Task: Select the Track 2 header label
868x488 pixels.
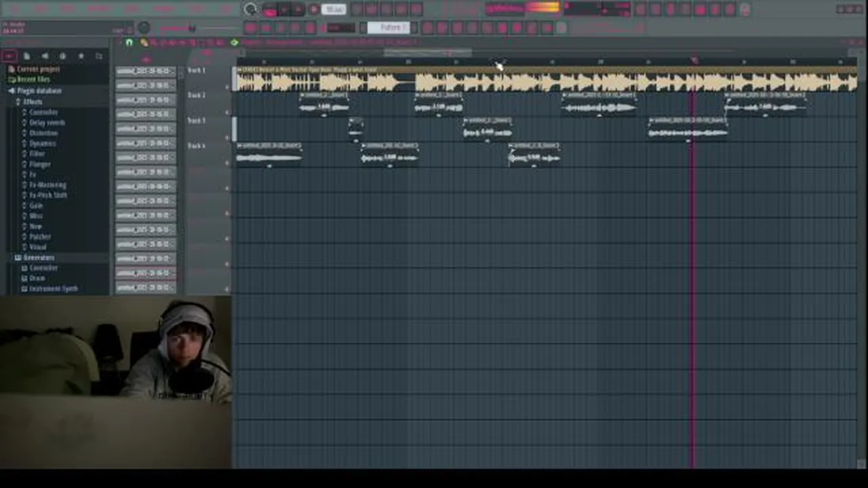Action: tap(197, 96)
